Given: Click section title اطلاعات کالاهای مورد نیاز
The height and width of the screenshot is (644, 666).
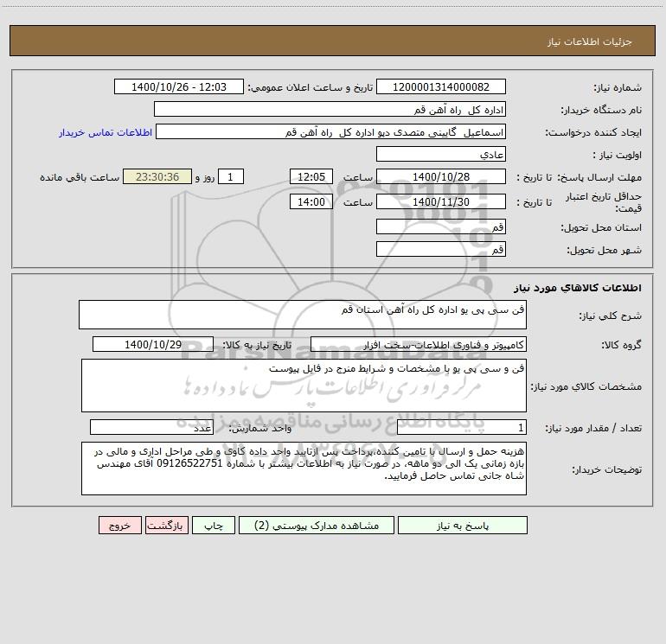Looking at the screenshot, I should (x=578, y=288).
